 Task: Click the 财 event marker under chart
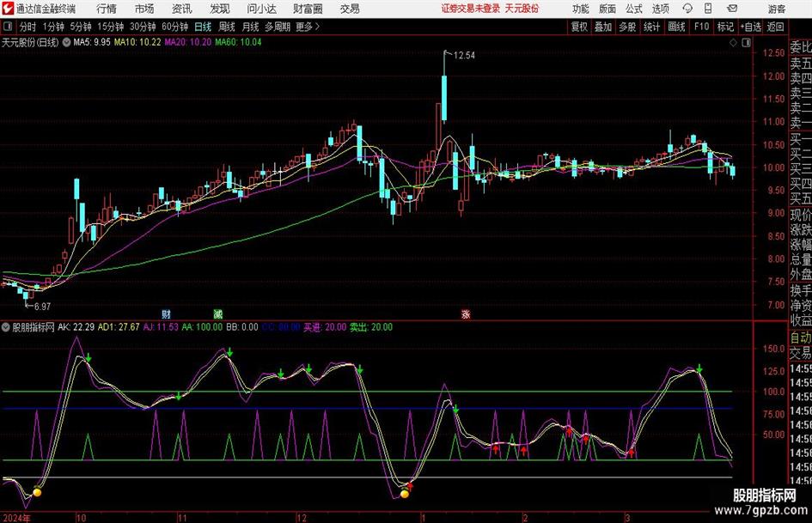point(166,313)
